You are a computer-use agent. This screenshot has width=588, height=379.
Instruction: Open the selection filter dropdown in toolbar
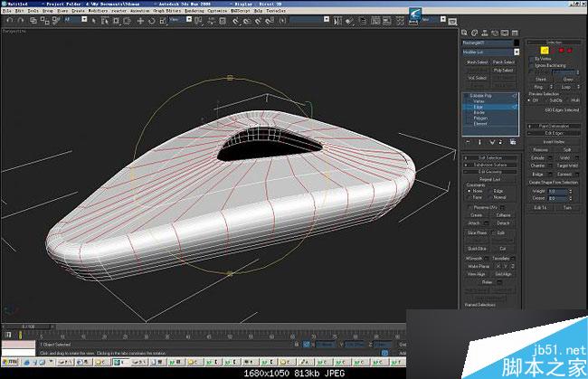coord(84,20)
